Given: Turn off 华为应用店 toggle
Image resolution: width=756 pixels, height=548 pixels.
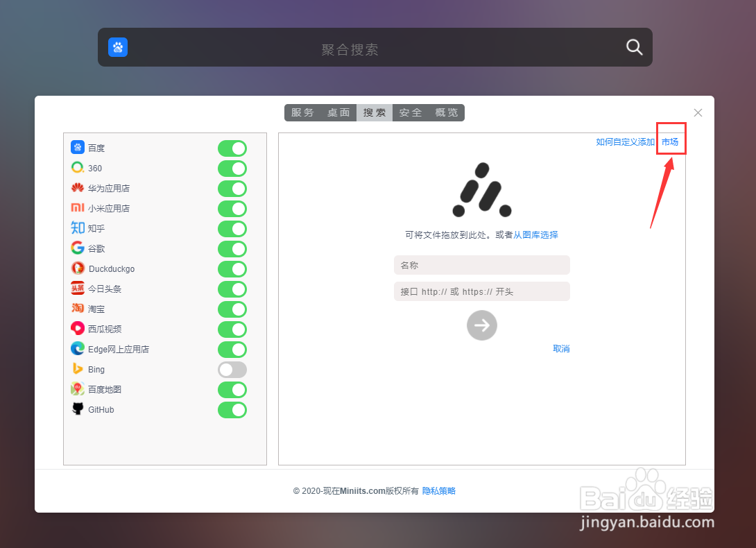Looking at the screenshot, I should coord(232,189).
